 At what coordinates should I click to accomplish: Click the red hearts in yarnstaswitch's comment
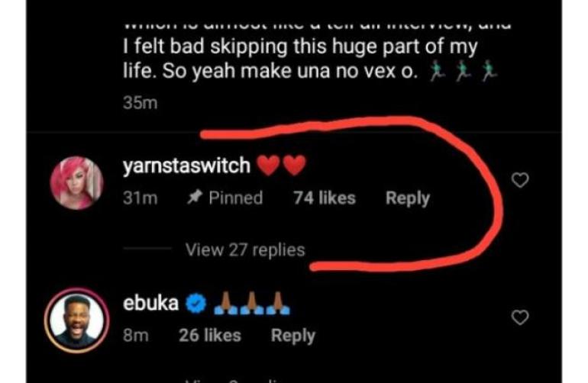[x=280, y=166]
